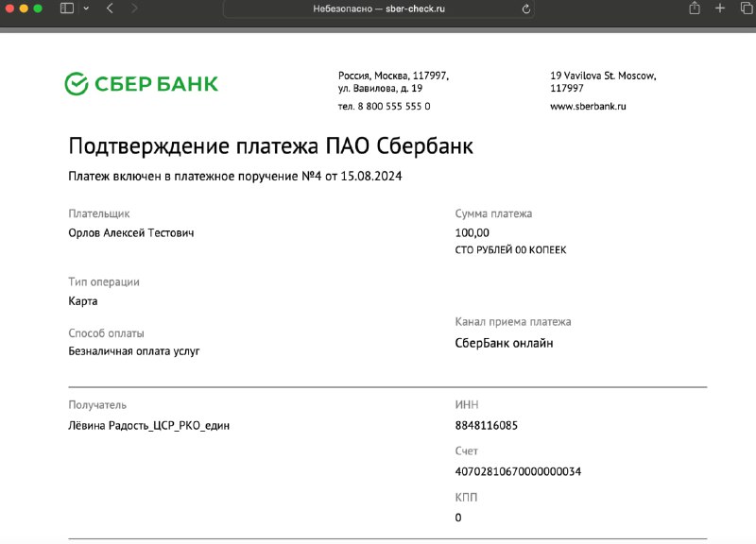
Task: Select the КПП value 0
Action: click(458, 518)
